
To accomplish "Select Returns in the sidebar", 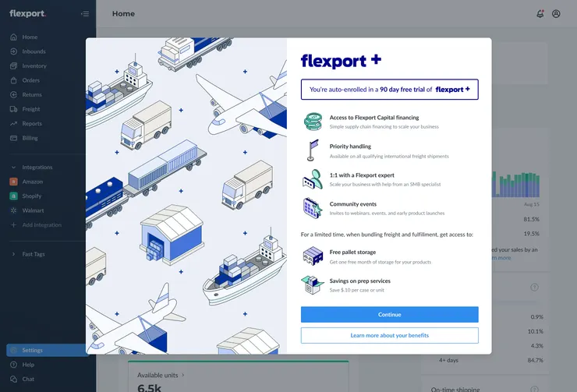I will point(32,94).
